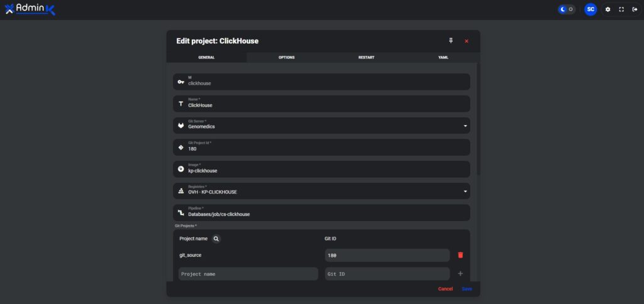Edit the Git Project Id field
The image size is (644, 304).
tap(321, 147)
